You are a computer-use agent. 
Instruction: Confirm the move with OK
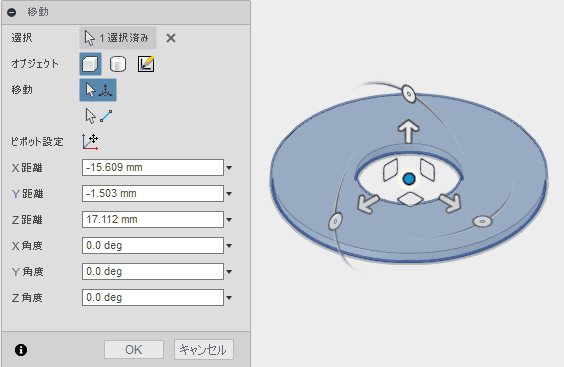pos(134,350)
